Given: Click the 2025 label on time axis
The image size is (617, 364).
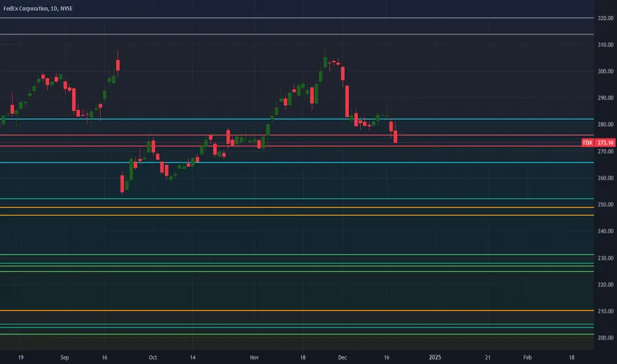Looking at the screenshot, I should click(435, 357).
